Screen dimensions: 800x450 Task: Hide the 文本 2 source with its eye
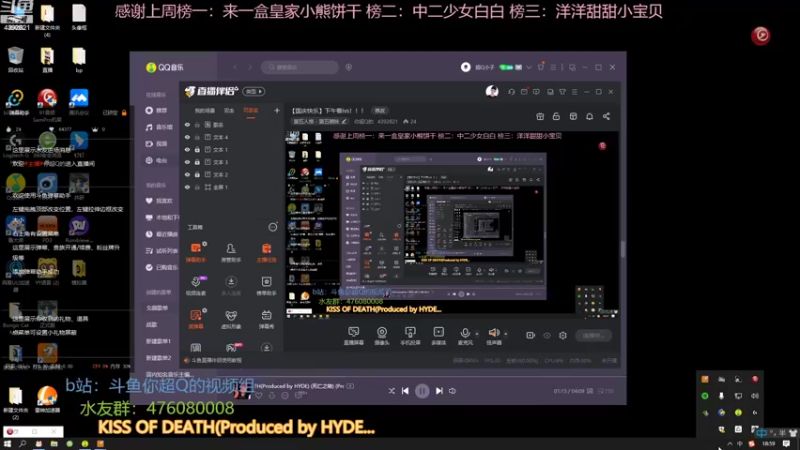click(x=187, y=174)
